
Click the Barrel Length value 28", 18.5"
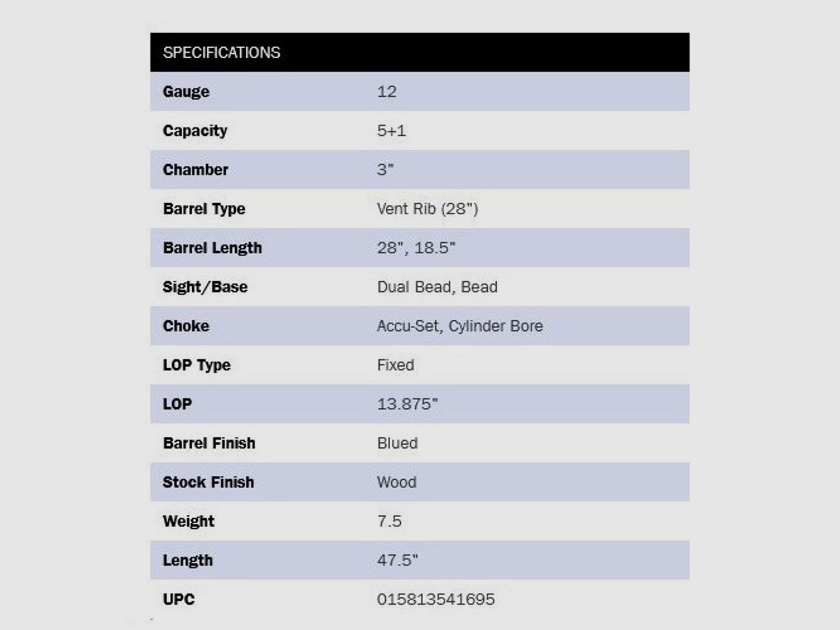coord(416,248)
